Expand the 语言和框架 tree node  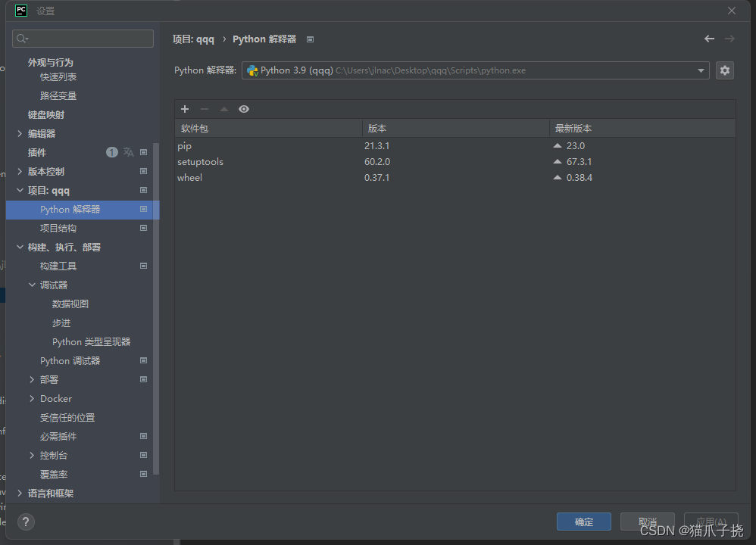pyautogui.click(x=20, y=493)
